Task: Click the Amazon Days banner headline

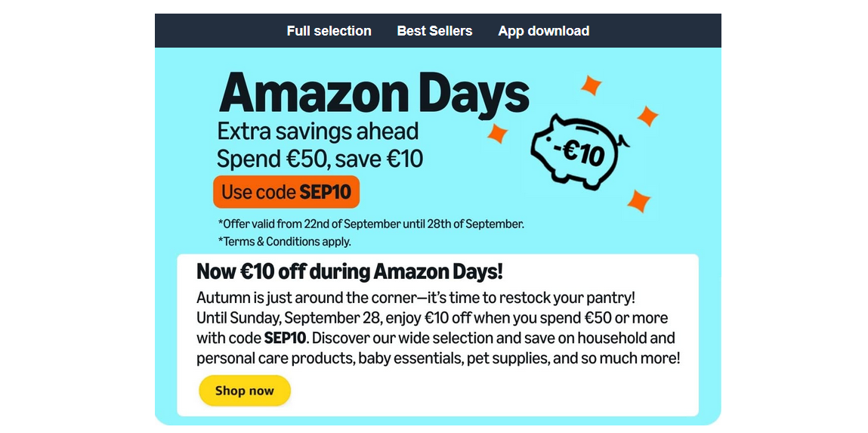Action: (x=374, y=94)
